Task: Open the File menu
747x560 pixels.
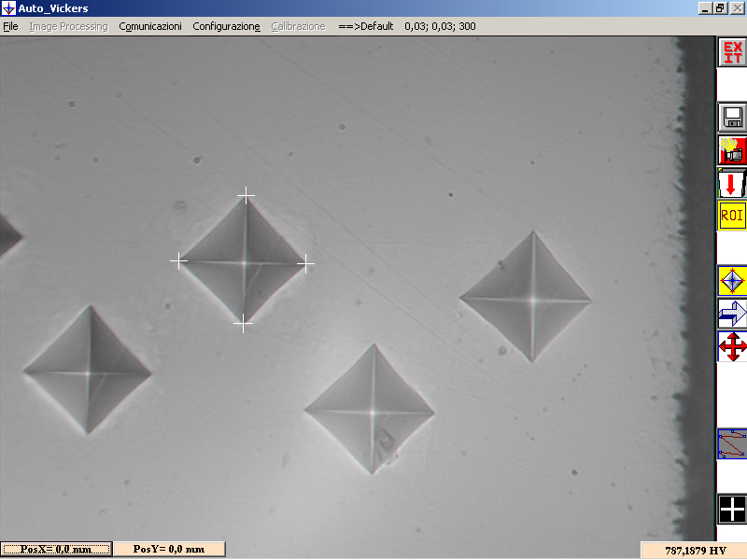Action: point(10,27)
